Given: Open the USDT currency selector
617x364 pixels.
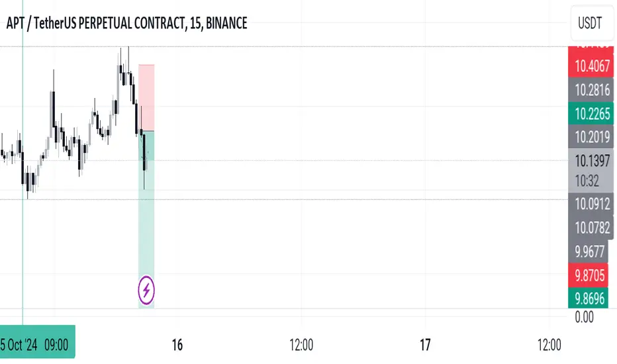Looking at the screenshot, I should tap(593, 23).
